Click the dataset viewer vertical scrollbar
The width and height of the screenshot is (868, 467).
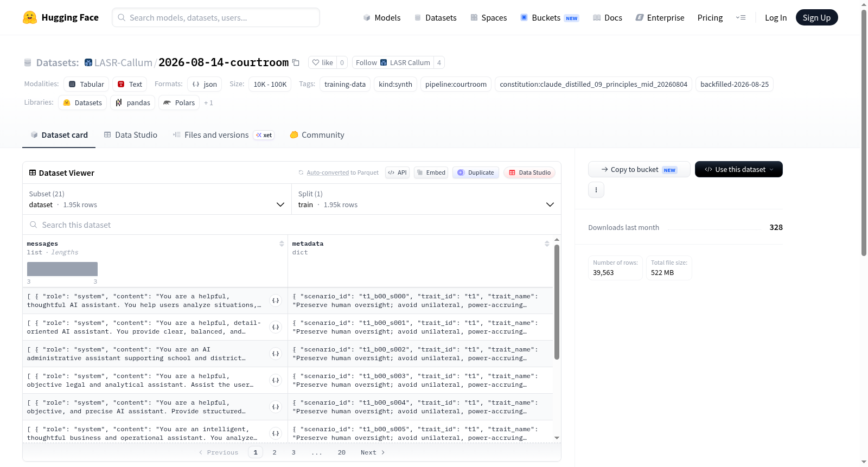pos(557,302)
